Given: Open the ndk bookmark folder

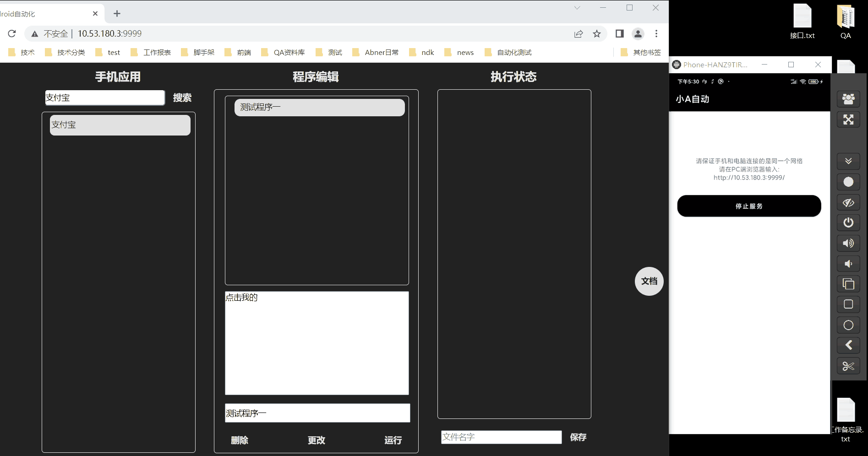Looking at the screenshot, I should (x=421, y=52).
